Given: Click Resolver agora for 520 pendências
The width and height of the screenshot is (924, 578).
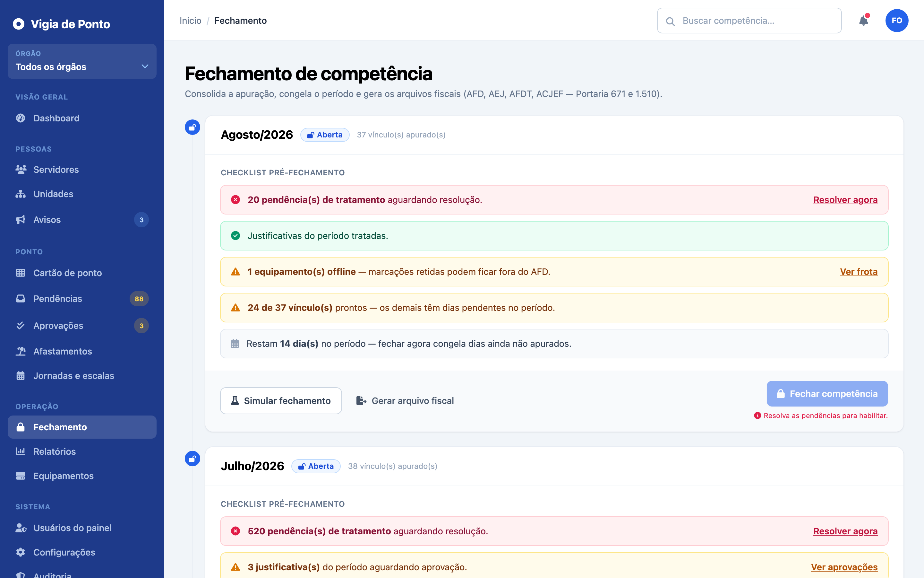Looking at the screenshot, I should pos(845,531).
